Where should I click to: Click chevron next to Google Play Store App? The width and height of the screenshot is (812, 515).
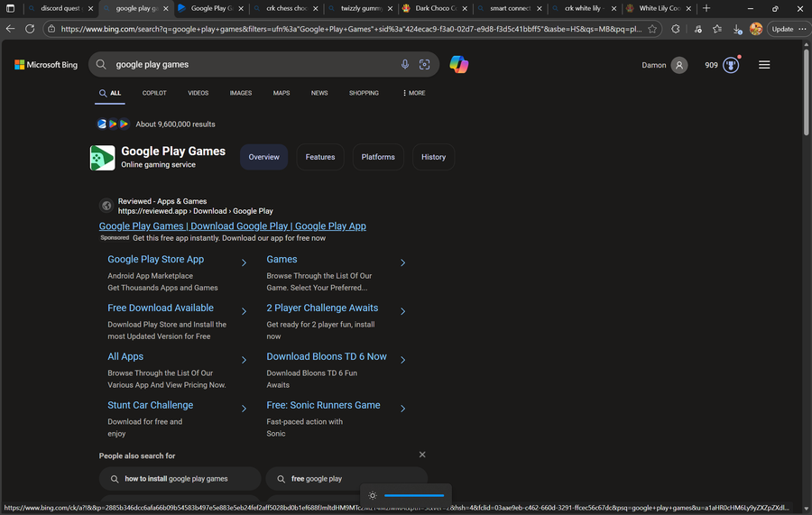point(244,263)
